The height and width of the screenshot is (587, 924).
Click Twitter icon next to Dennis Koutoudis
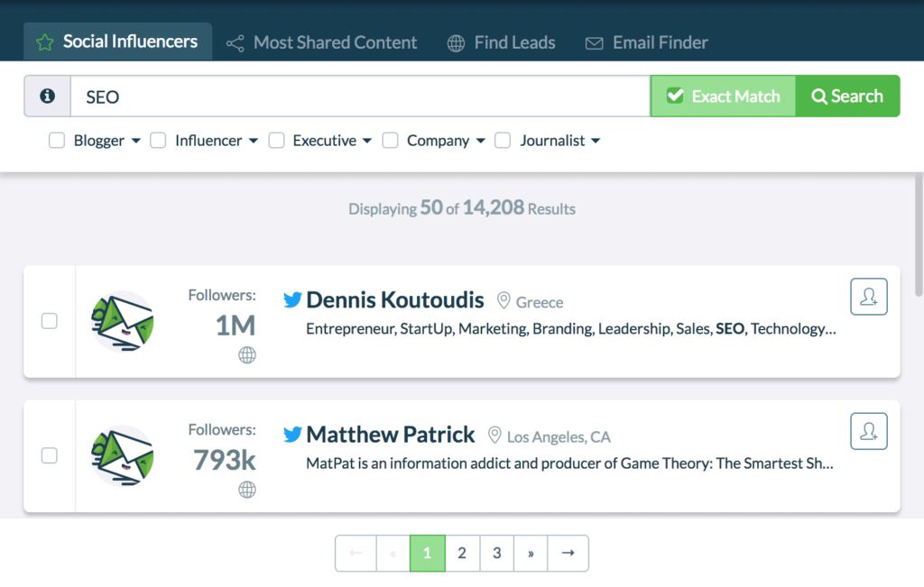pyautogui.click(x=292, y=300)
